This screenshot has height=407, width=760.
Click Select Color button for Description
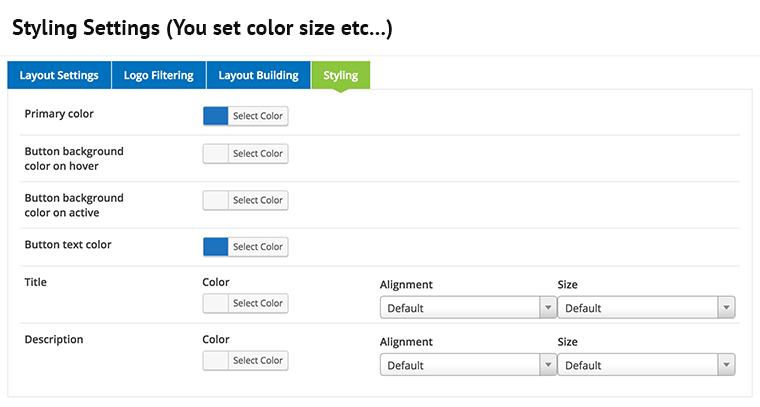258,360
